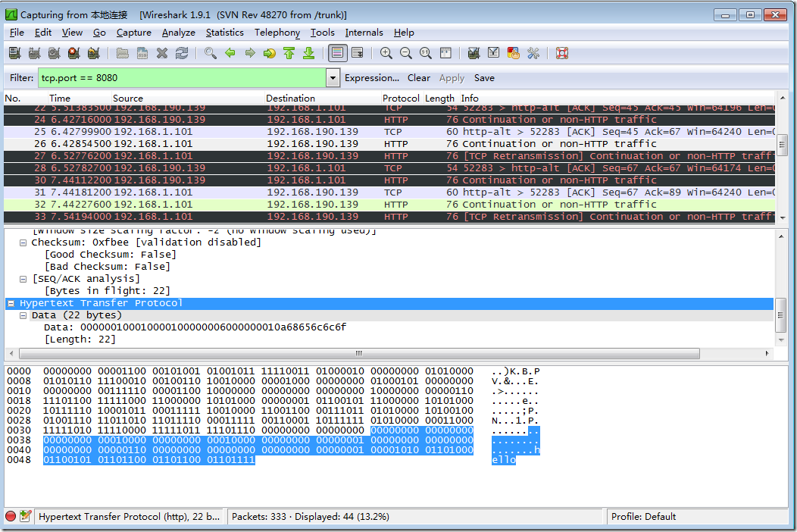Select packet 25 TCP ACK row
This screenshot has width=797, height=532.
(389, 132)
